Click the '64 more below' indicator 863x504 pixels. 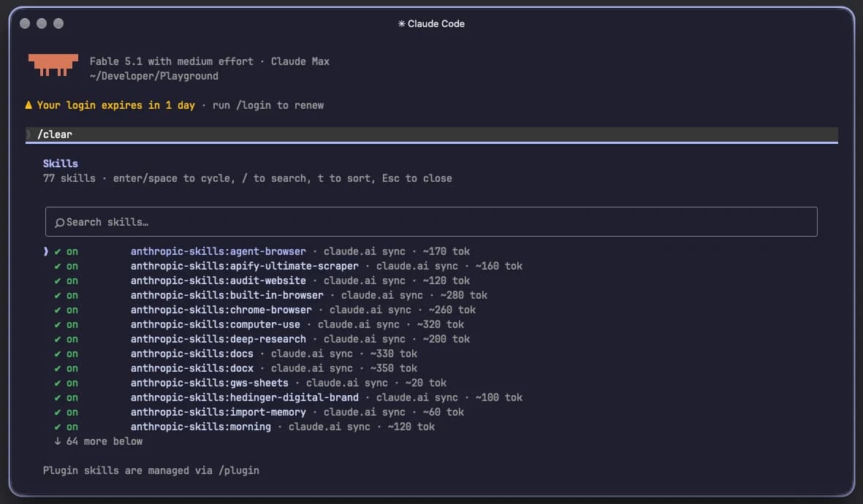[99, 441]
